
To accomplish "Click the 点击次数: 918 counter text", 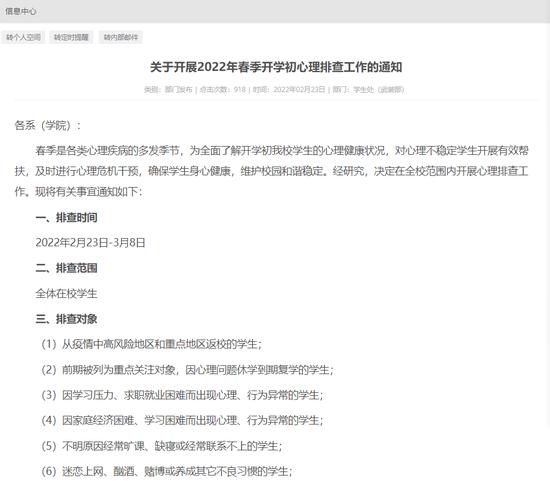I will click(x=222, y=89).
